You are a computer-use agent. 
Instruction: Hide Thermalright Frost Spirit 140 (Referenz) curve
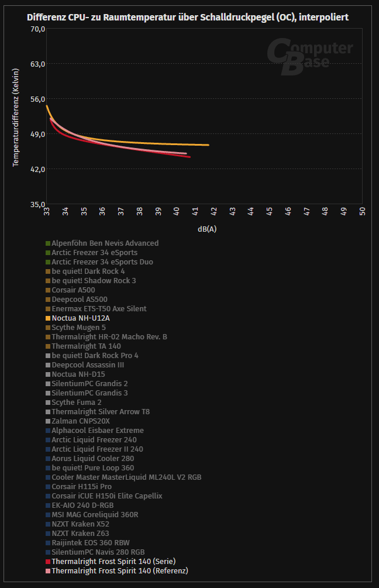(117, 571)
